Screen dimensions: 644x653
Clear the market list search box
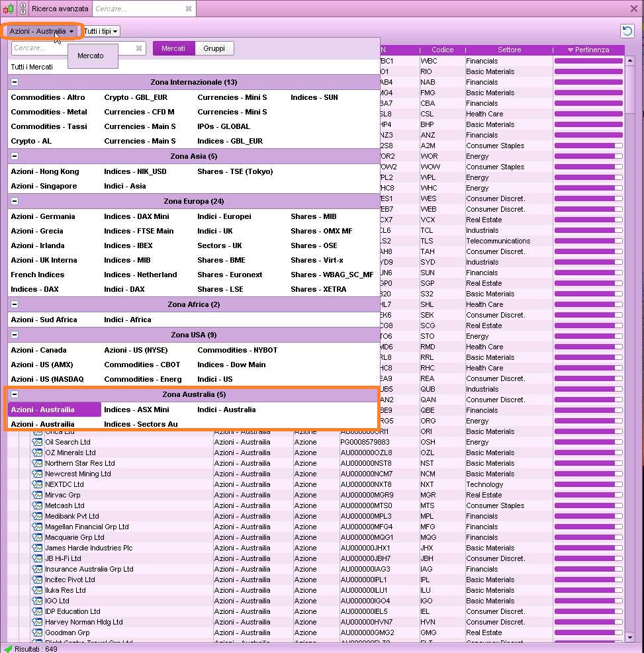(139, 48)
